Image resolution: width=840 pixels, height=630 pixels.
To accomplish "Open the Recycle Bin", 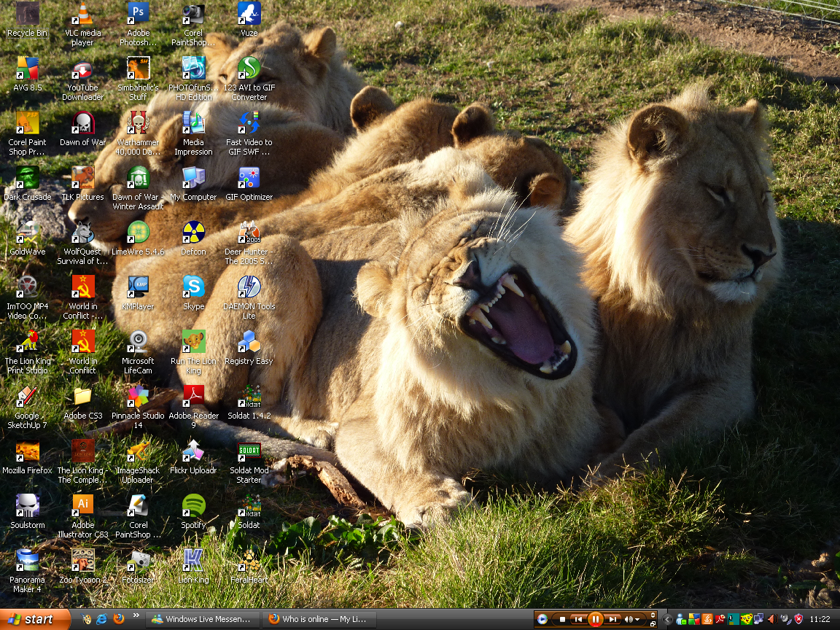I will click(27, 15).
